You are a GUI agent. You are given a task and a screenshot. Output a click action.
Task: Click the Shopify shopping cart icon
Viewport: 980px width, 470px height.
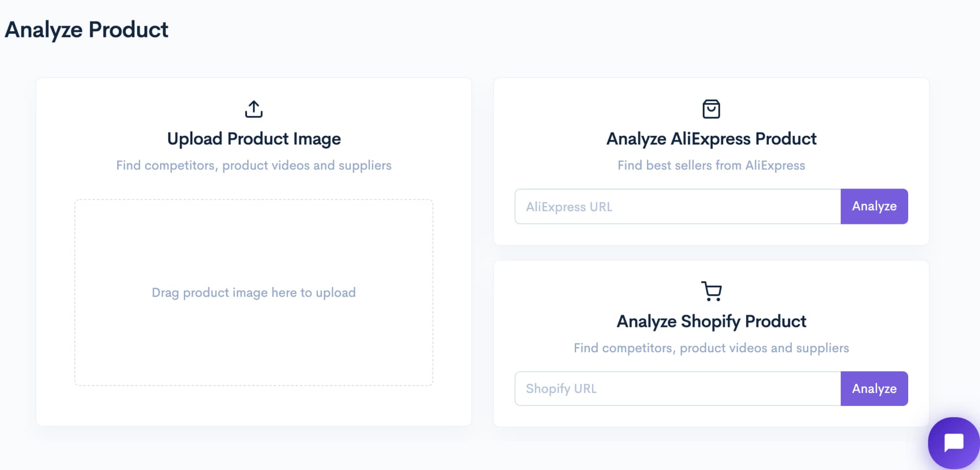711,291
